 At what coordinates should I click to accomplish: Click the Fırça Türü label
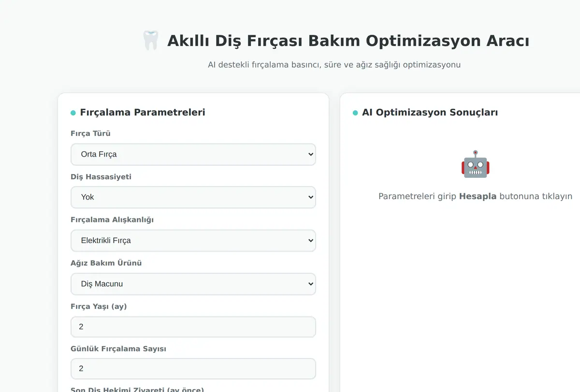[x=90, y=133]
